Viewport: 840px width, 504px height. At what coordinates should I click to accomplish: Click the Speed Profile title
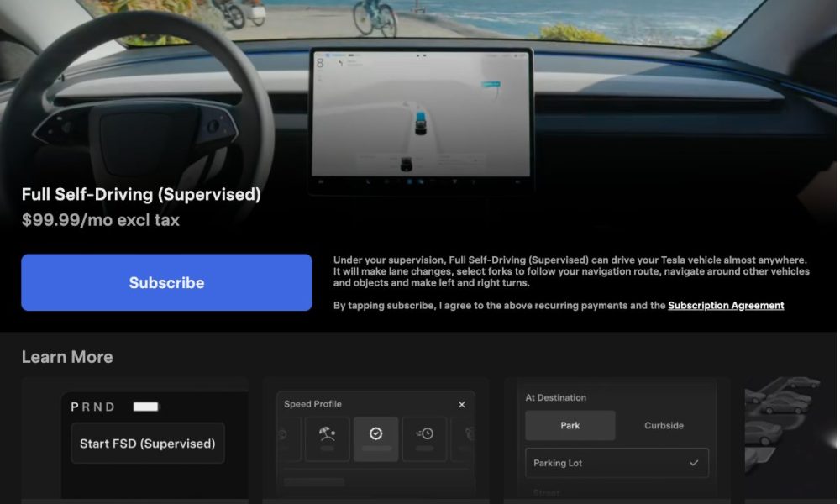click(312, 404)
